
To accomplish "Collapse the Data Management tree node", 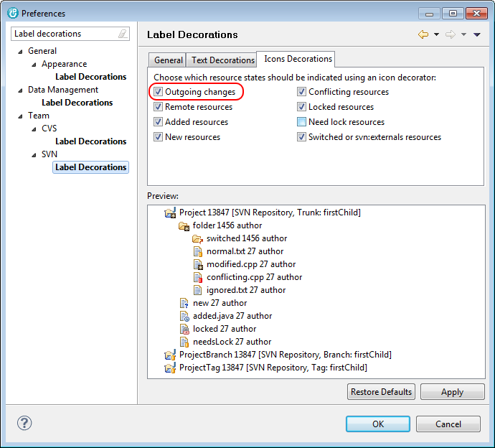I will pos(21,90).
